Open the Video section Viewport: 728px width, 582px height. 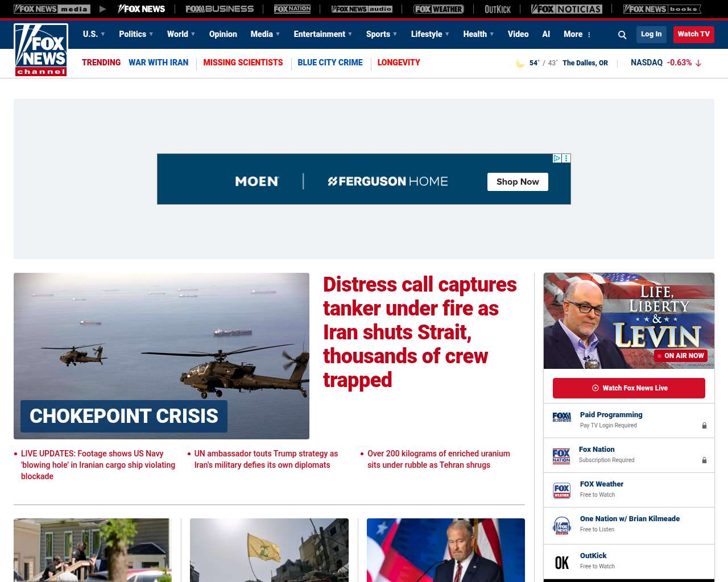point(518,34)
